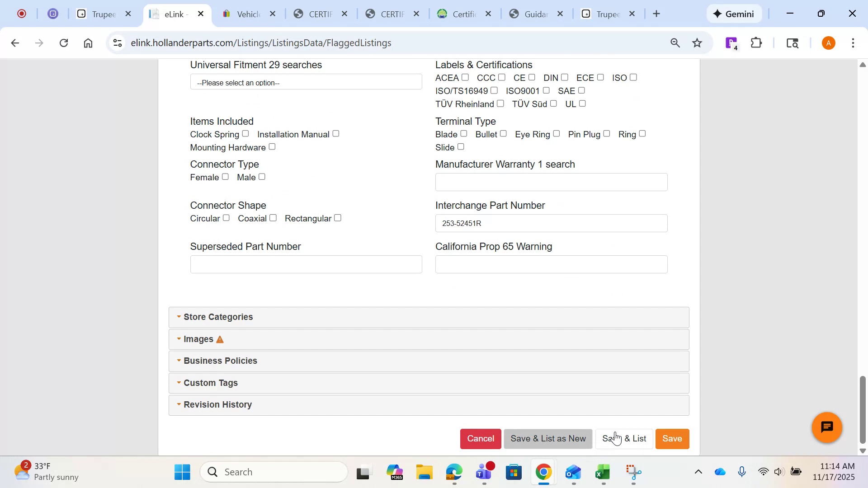Switch to the Gemini tab
Screen dimensions: 868x488
[734, 14]
